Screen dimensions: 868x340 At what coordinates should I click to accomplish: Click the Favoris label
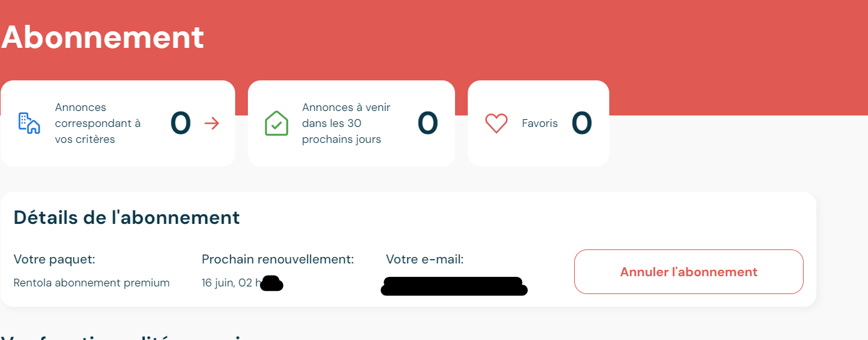pyautogui.click(x=540, y=123)
